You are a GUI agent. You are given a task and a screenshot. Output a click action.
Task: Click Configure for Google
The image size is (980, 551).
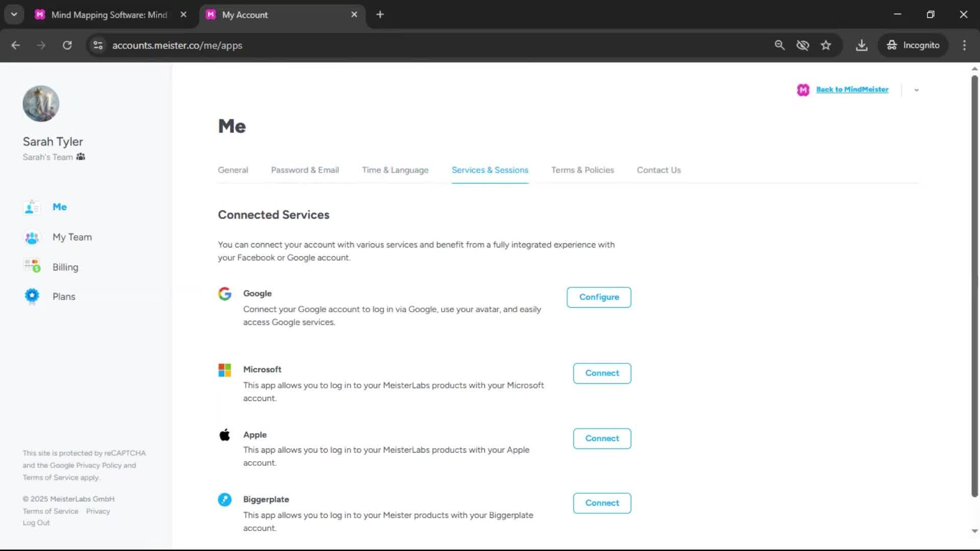599,297
